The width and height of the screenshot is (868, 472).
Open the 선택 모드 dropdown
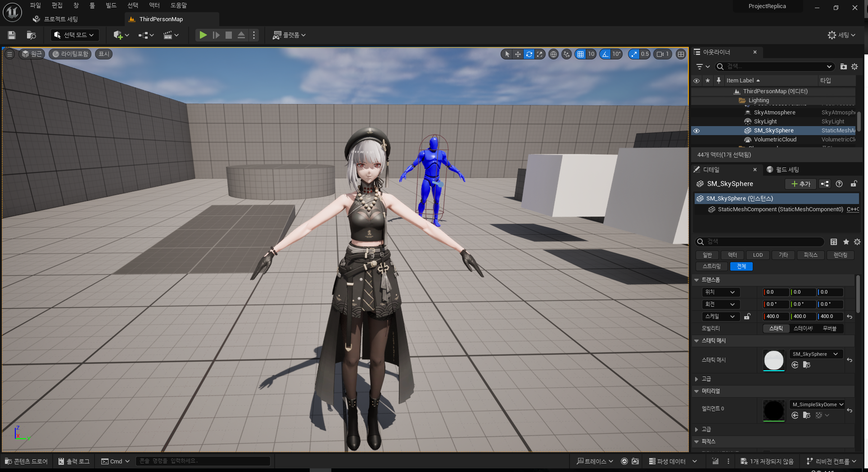74,35
